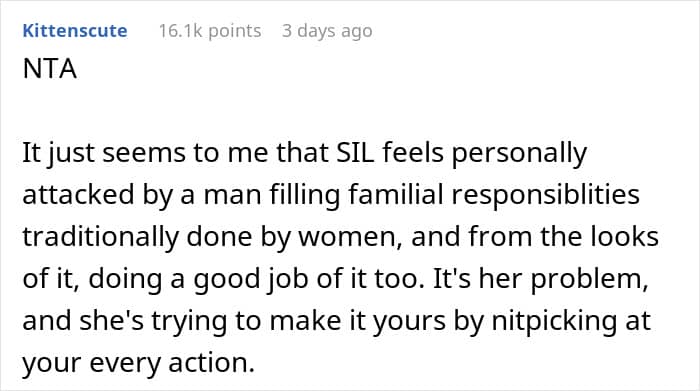This screenshot has height=391, width=700.
Task: Click the NTA verdict text
Action: point(50,69)
